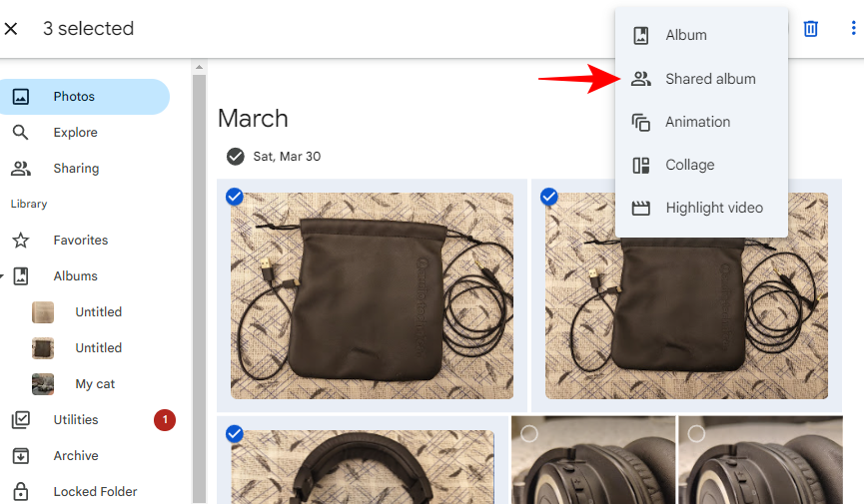
Task: Click the Utilities checkbox-stack icon
Action: [x=21, y=420]
